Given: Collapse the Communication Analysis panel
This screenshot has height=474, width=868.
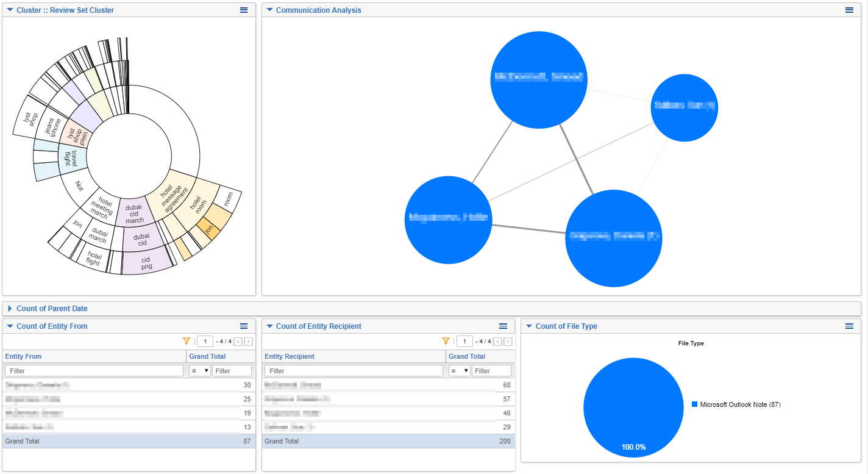Looking at the screenshot, I should click(x=269, y=10).
